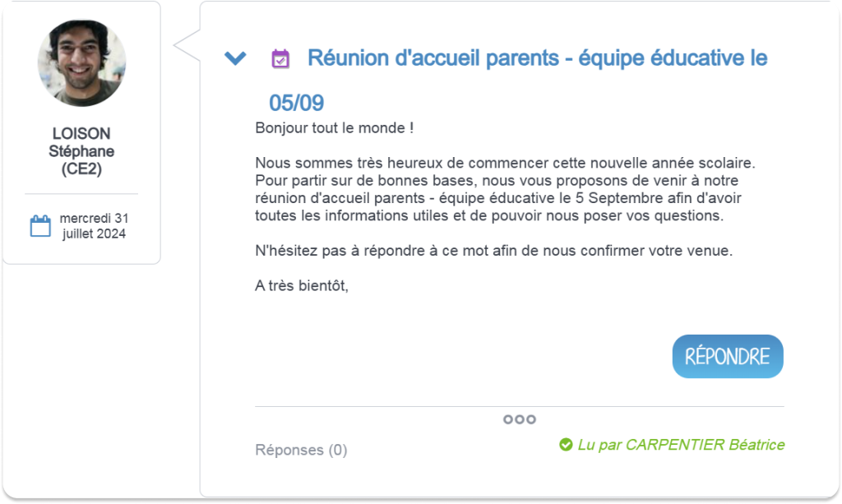Click the "05/09" date in the title
842x504 pixels.
pyautogui.click(x=296, y=104)
